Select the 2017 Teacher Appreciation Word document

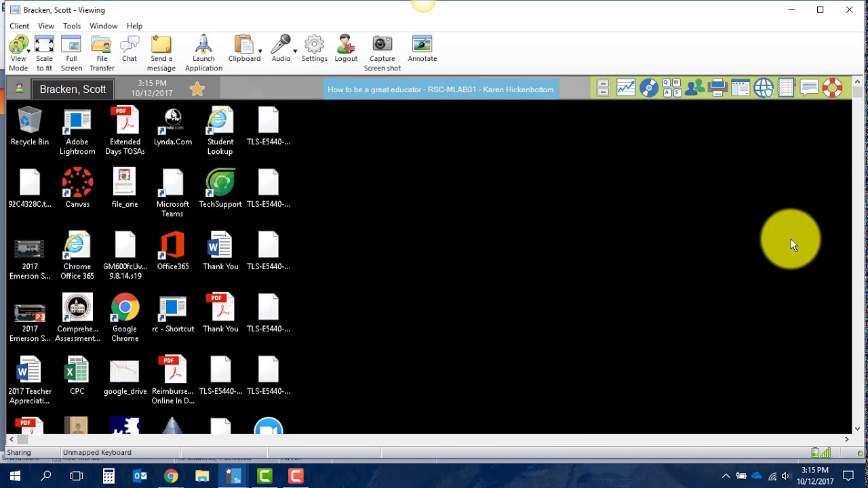coord(30,380)
